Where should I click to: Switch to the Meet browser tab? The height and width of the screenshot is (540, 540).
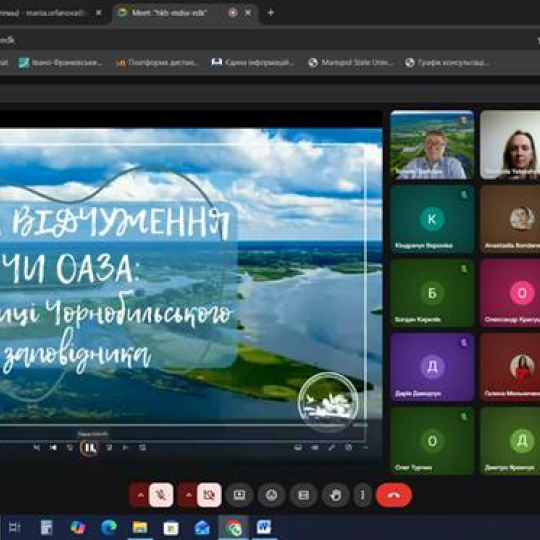click(x=186, y=13)
